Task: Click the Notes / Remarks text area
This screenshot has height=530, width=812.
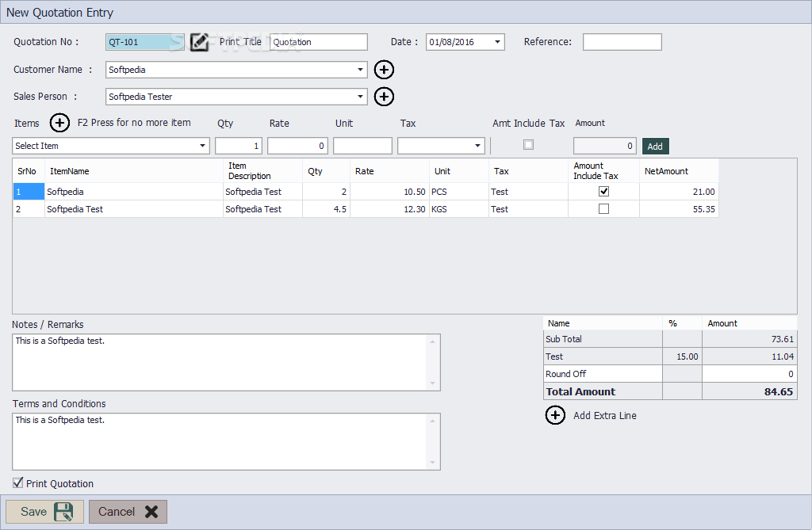Action: click(x=226, y=362)
